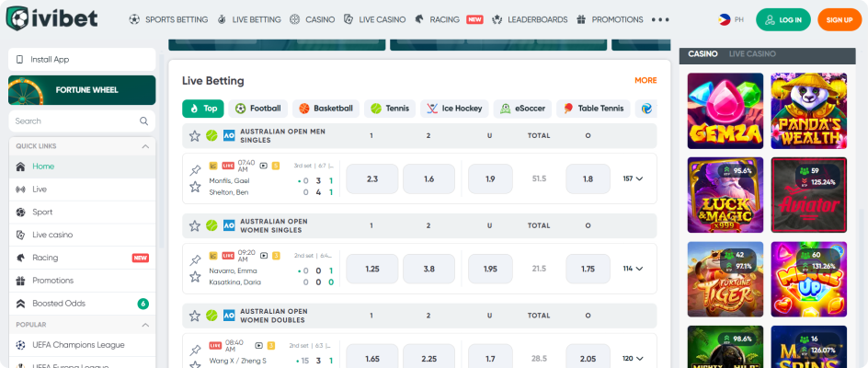
Task: Select Live in sidebar
Action: coord(82,189)
